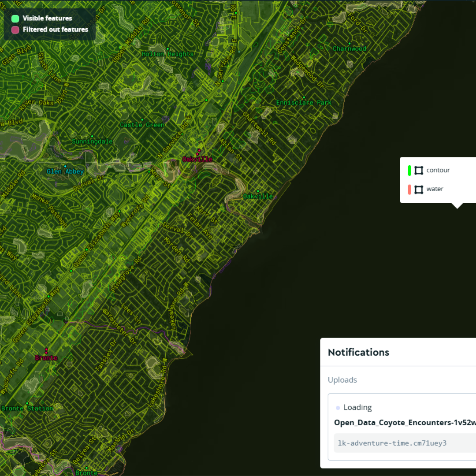Expand the Uploads section in Notifications

pos(342,379)
